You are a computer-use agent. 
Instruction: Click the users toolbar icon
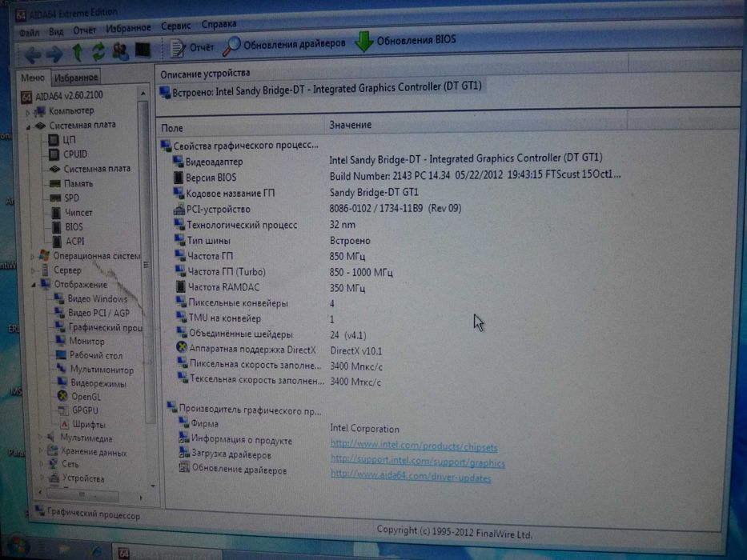(x=120, y=50)
